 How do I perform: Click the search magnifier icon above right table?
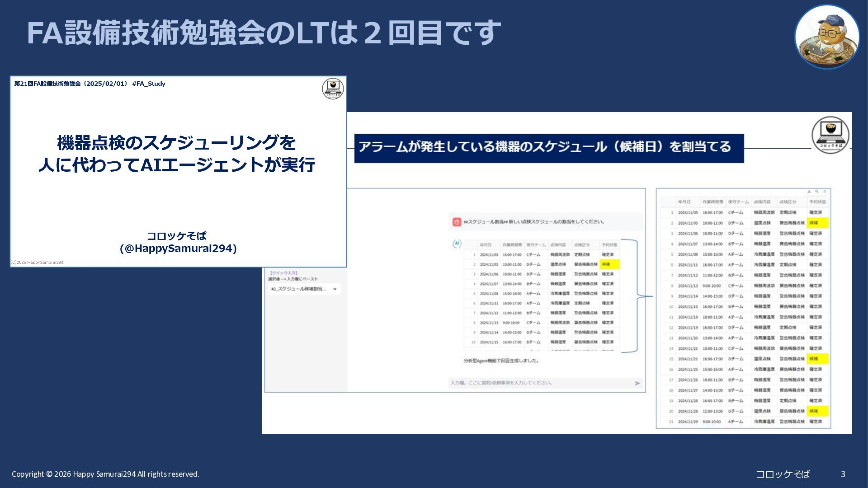(x=817, y=192)
